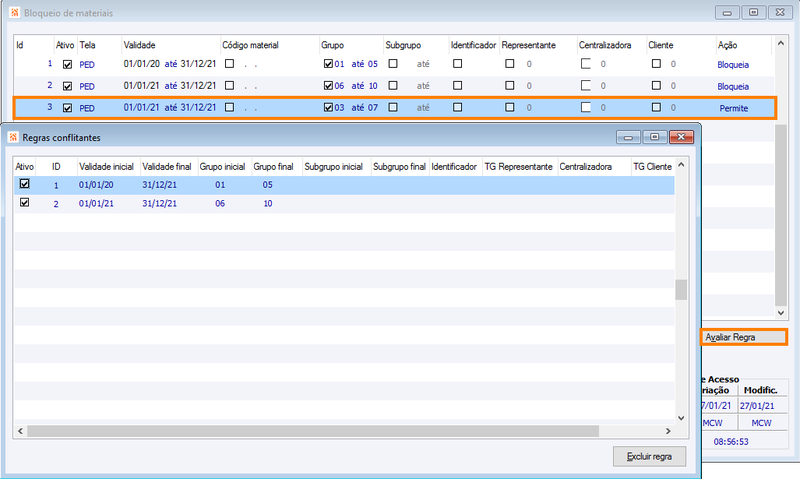This screenshot has width=800, height=479.
Task: Enable Identificador checkbox in row 2
Action: [458, 86]
